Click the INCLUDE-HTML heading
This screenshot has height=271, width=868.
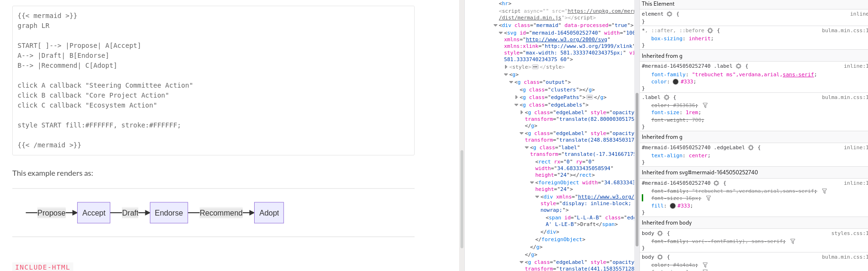pyautogui.click(x=43, y=267)
